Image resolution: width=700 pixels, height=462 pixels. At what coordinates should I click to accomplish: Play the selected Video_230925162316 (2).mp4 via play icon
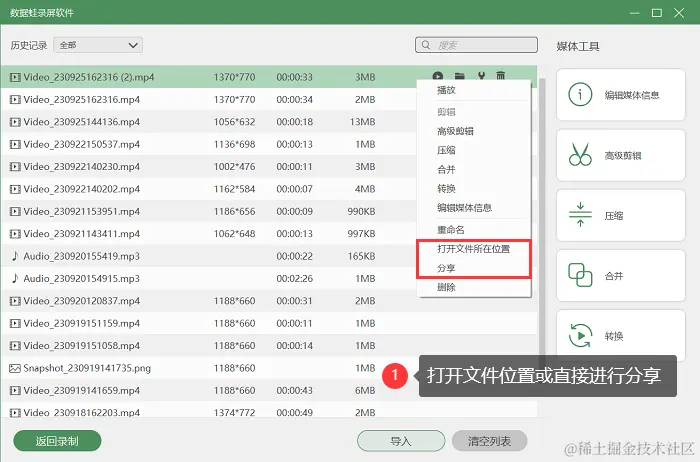coord(438,76)
